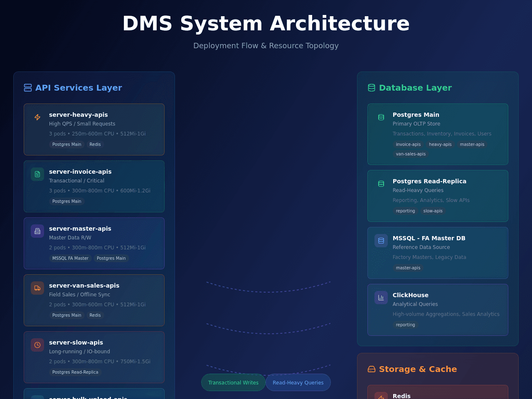Click 'Transactional / Critical' description
The image size is (532, 399).
[x=76, y=181]
